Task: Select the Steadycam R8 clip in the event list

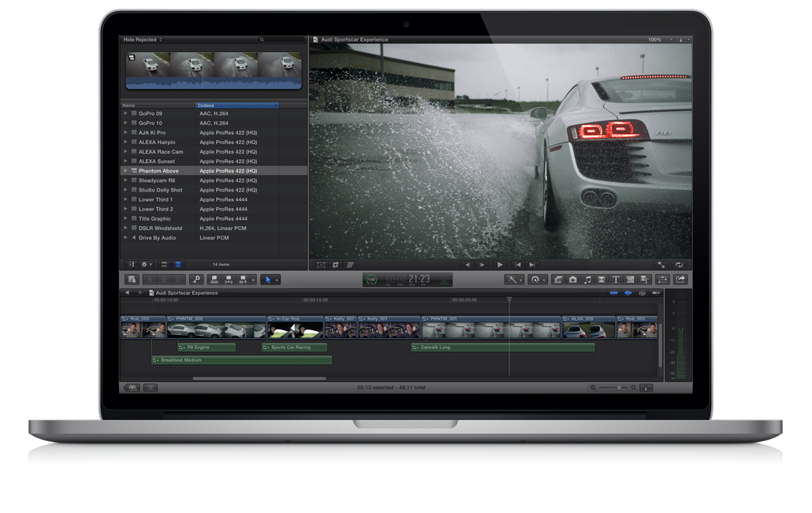Action: [158, 180]
